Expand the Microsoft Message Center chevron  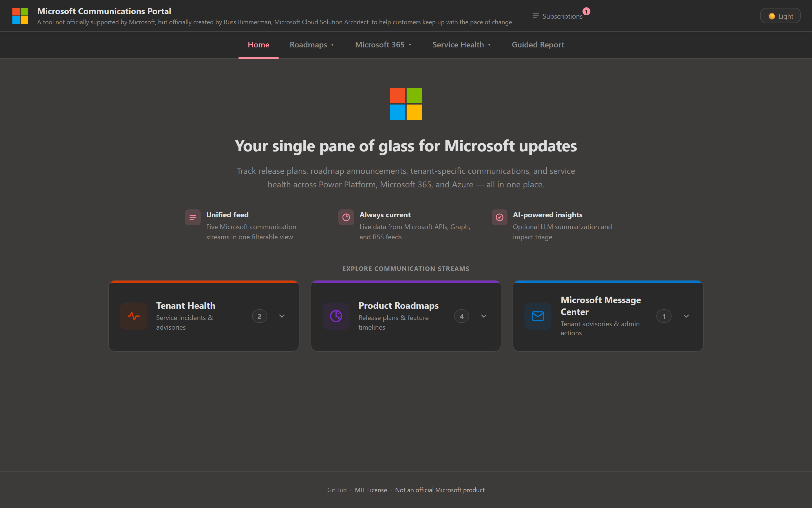pyautogui.click(x=686, y=316)
